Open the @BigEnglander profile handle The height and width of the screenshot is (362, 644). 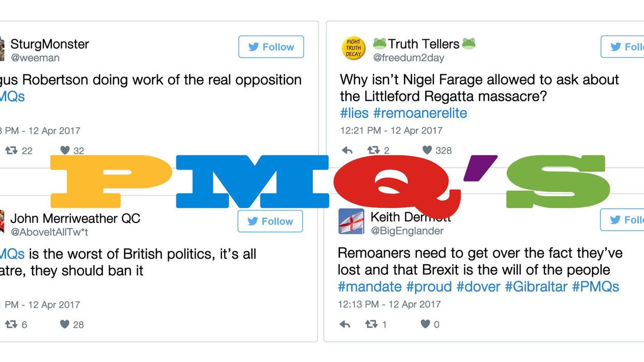[x=407, y=231]
